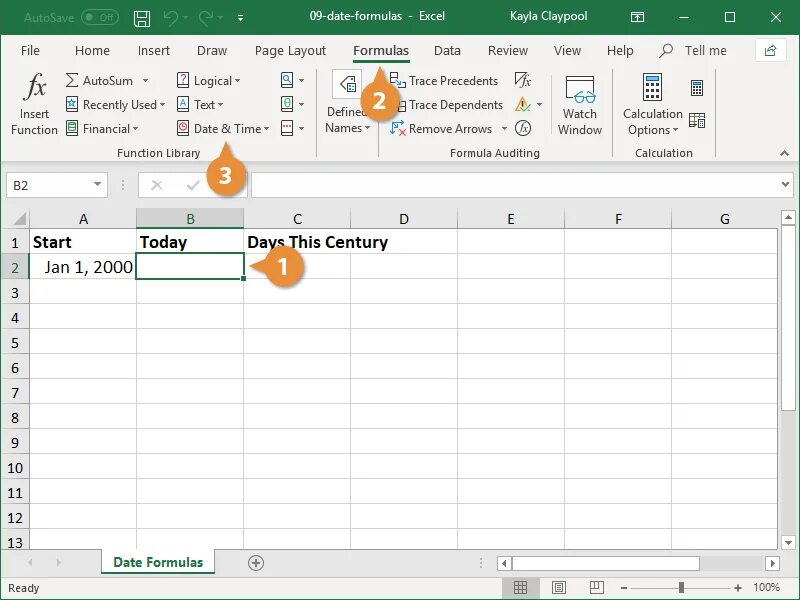Click the Tell me search box

click(693, 51)
